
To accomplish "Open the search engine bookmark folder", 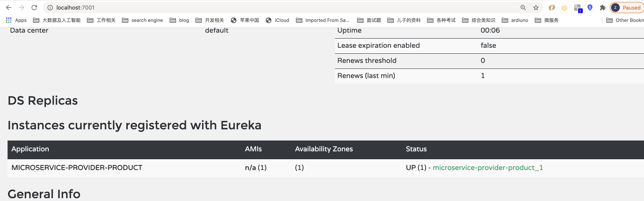I will click(x=142, y=20).
